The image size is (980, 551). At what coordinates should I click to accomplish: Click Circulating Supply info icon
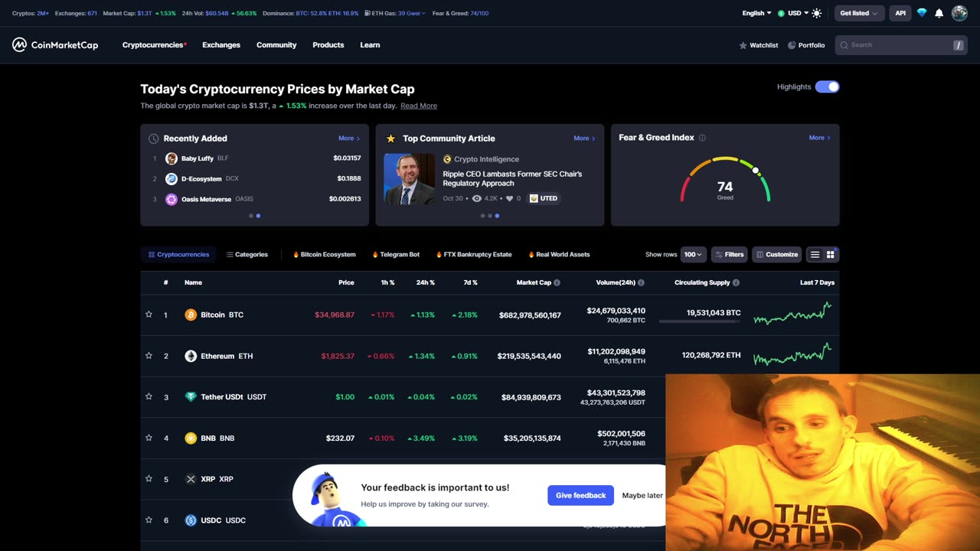[x=736, y=282]
